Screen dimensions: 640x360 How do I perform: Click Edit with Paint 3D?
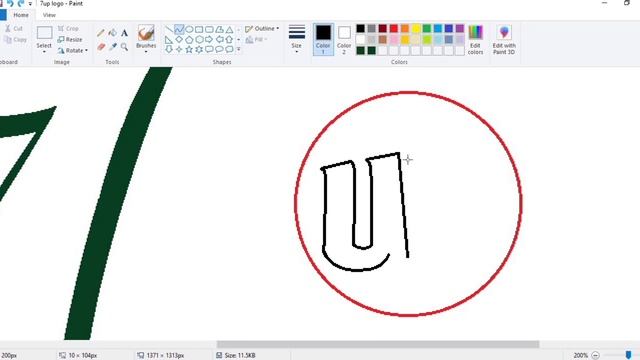(504, 40)
